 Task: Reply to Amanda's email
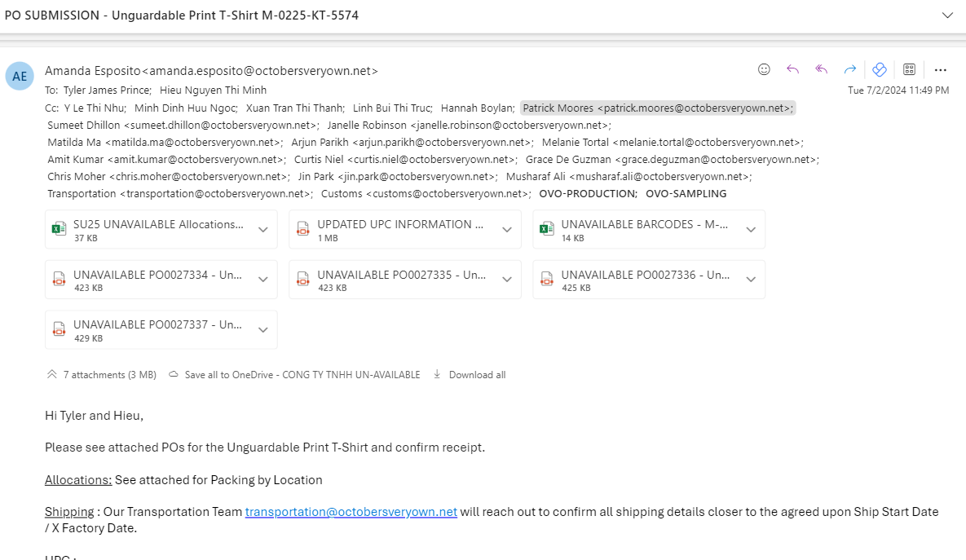click(793, 69)
